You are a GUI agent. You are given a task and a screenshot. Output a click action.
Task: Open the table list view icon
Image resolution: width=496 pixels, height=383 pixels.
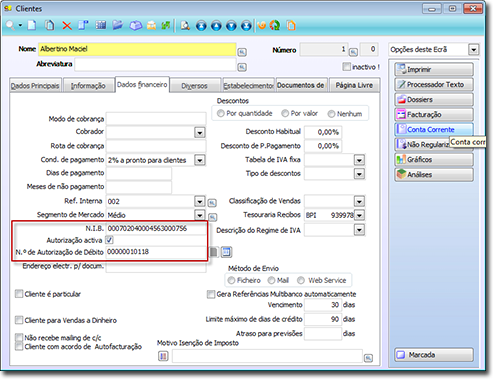point(101,25)
